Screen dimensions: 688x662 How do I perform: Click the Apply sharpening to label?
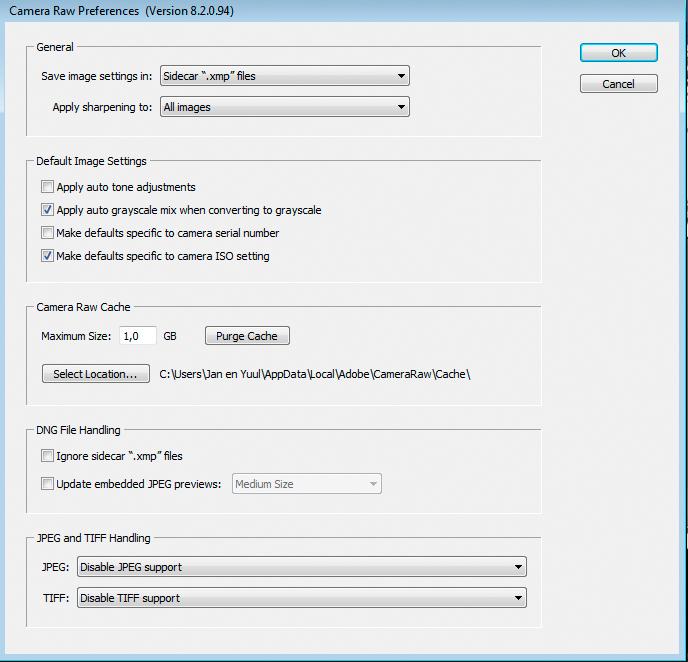point(102,107)
